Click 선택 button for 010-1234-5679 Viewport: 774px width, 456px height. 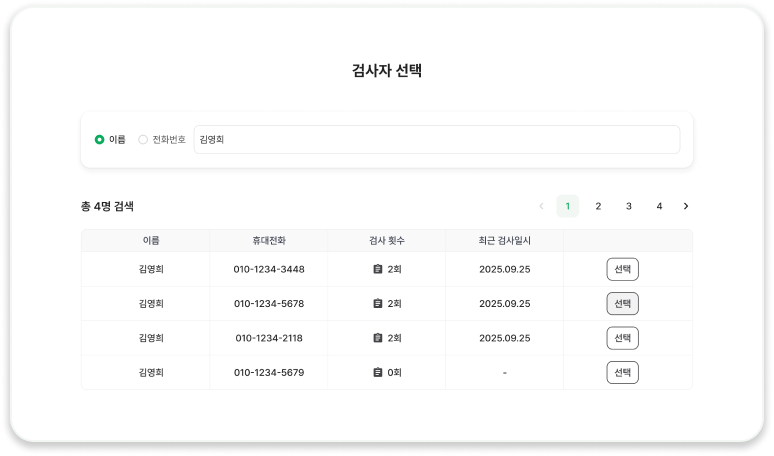[x=622, y=373]
